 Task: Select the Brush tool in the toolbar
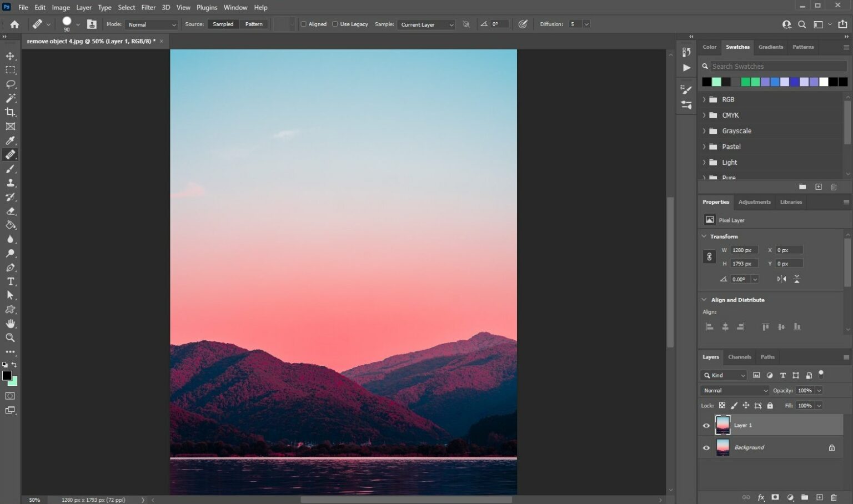(10, 169)
